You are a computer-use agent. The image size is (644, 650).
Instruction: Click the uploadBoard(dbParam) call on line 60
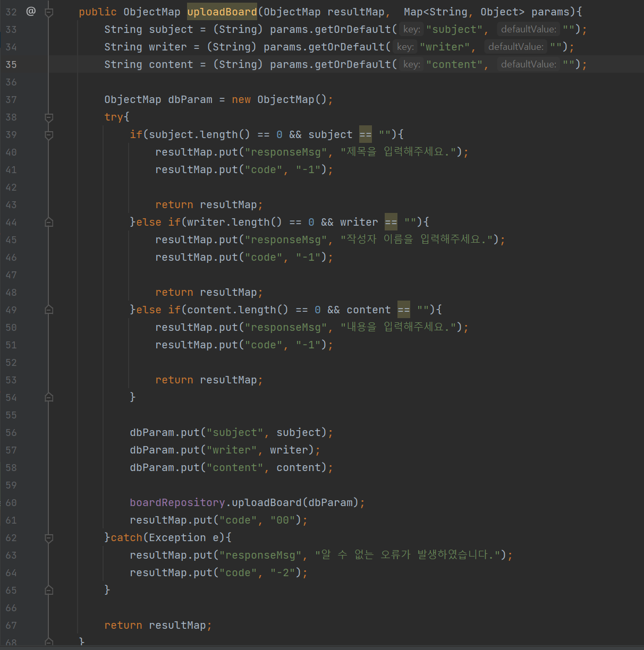pos(295,502)
